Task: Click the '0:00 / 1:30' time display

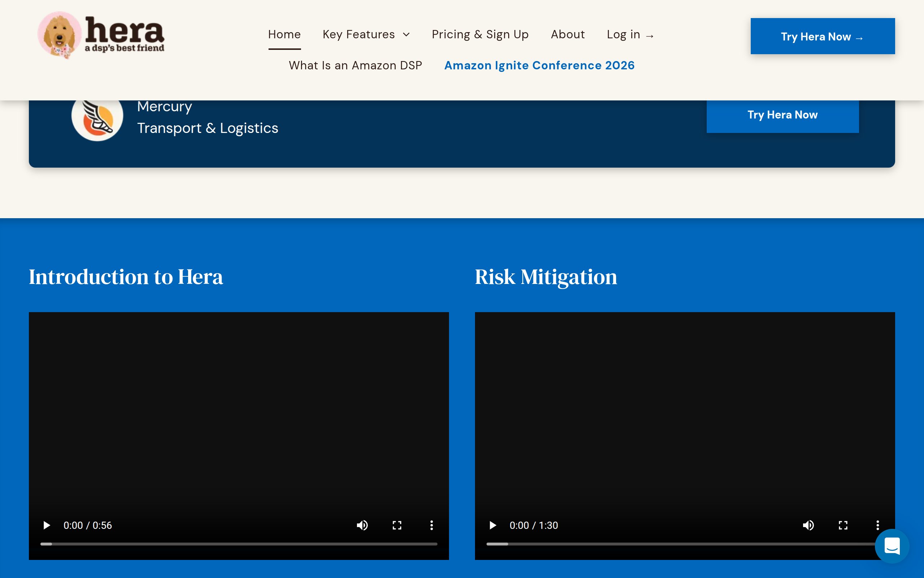Action: (534, 525)
